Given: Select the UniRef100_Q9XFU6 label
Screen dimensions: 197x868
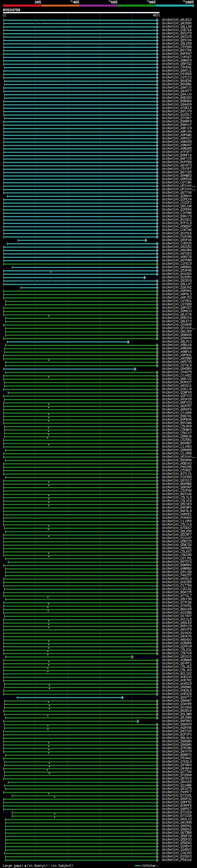Looking at the screenshot, I should click(177, 240).
